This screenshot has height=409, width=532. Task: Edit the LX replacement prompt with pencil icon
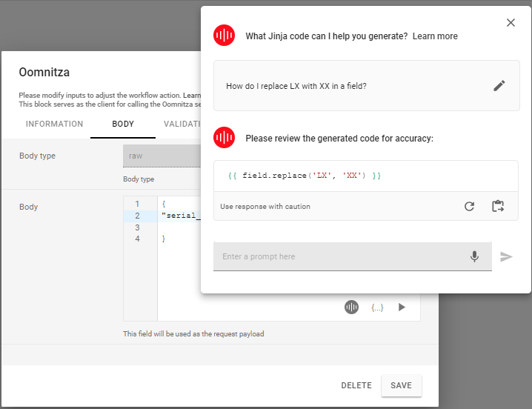click(x=499, y=86)
